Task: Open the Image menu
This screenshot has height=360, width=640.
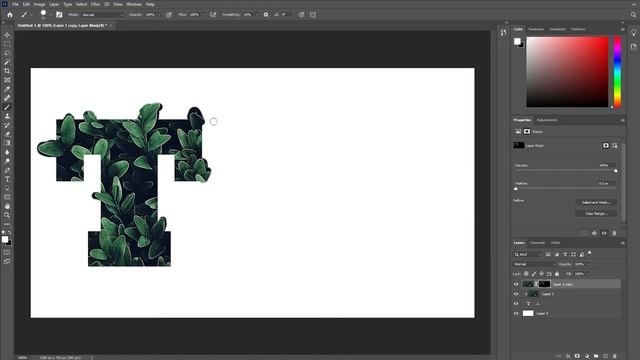Action: tap(39, 4)
